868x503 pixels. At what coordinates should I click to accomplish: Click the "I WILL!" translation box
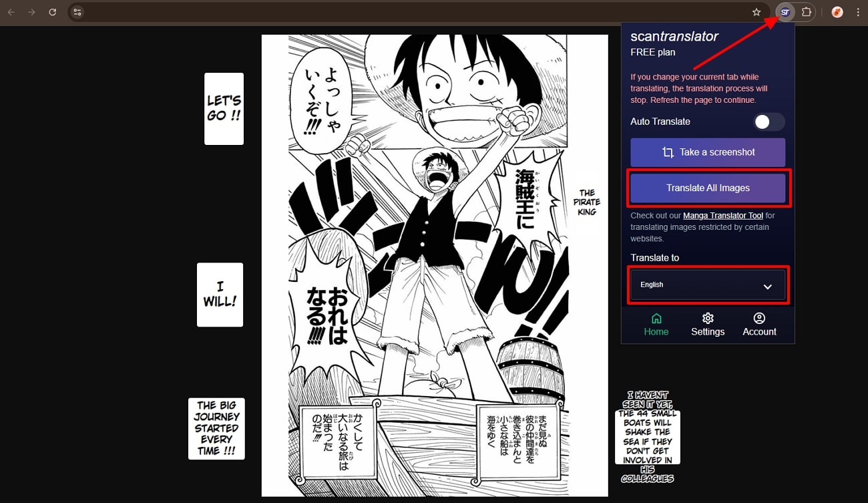[x=220, y=295]
